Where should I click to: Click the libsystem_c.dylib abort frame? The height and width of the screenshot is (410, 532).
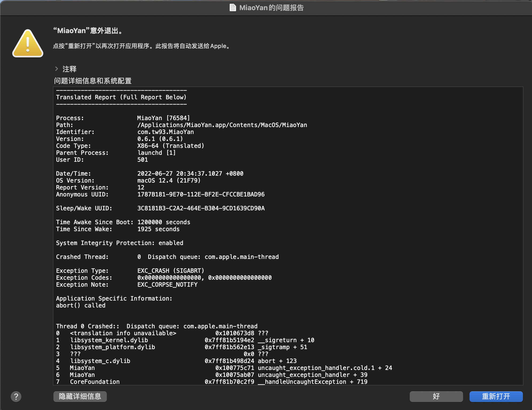click(176, 361)
